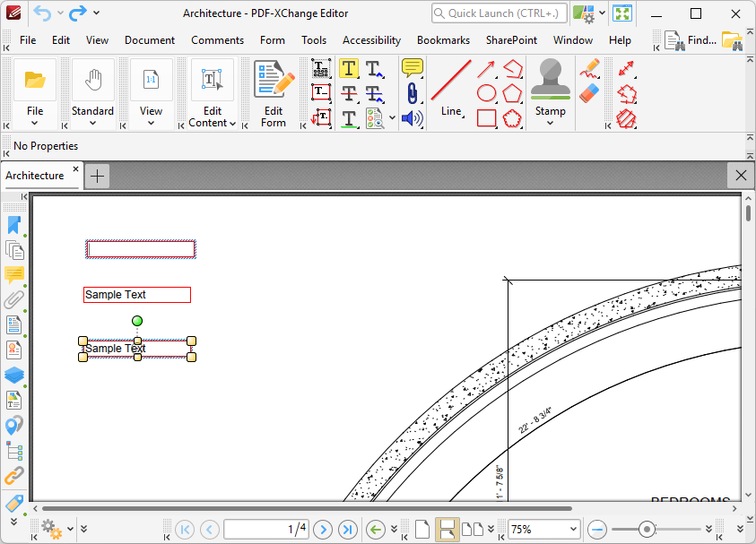Image resolution: width=756 pixels, height=544 pixels.
Task: Expand the View actual size dropdown
Action: point(151,123)
